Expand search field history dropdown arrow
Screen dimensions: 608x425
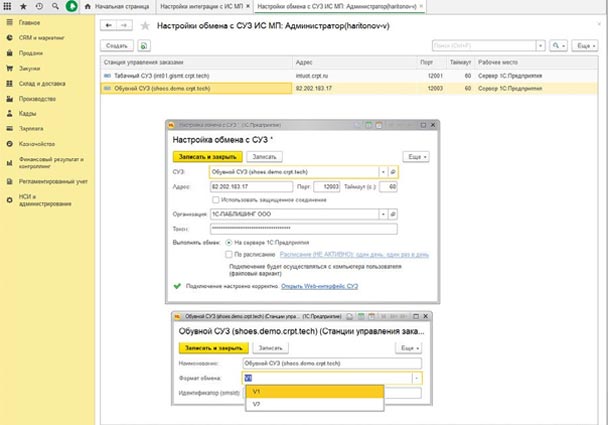(541, 46)
